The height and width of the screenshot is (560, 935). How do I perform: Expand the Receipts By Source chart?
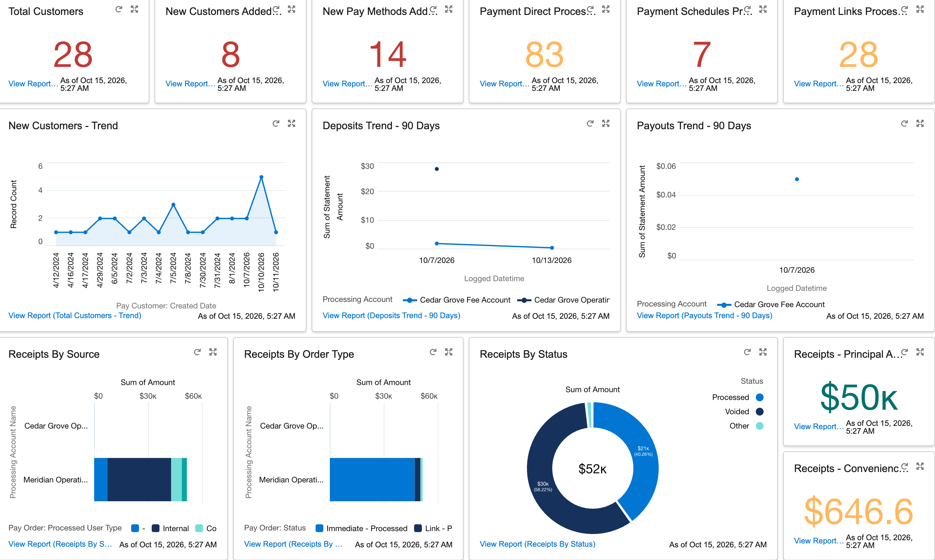tap(213, 352)
